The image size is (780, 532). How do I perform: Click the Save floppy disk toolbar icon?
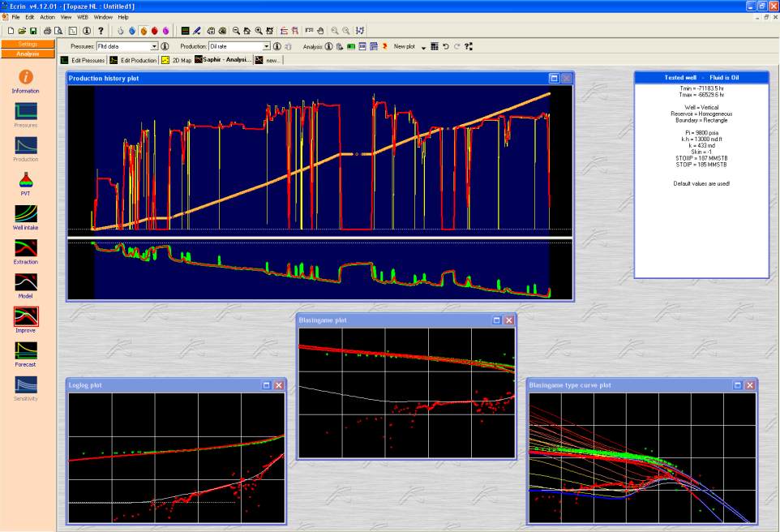coord(33,31)
